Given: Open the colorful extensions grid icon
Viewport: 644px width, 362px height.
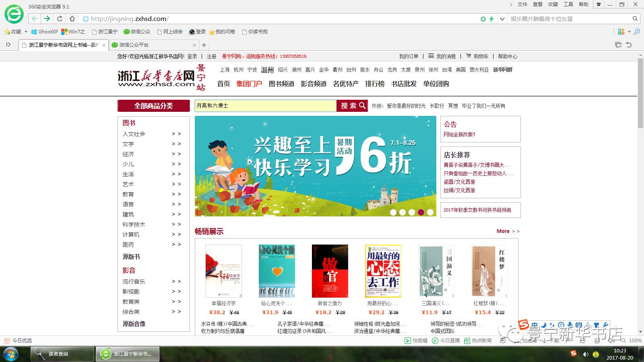Looking at the screenshot, I should [x=621, y=31].
